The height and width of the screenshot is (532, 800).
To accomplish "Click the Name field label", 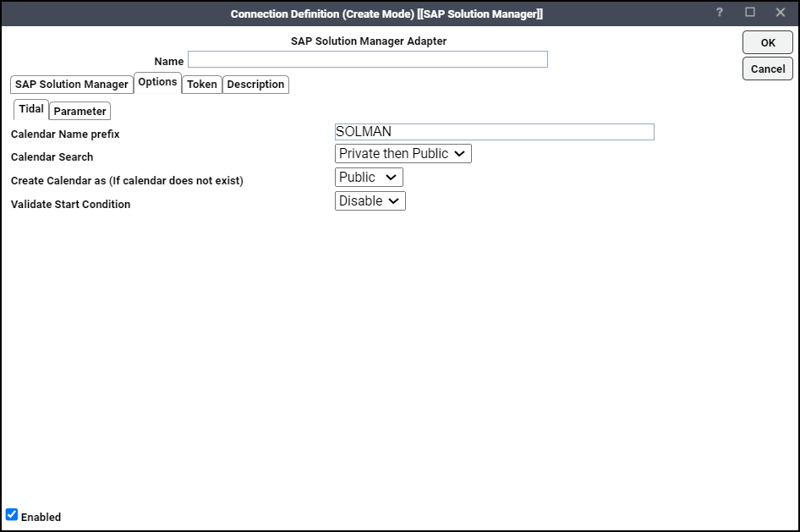I will (x=169, y=61).
